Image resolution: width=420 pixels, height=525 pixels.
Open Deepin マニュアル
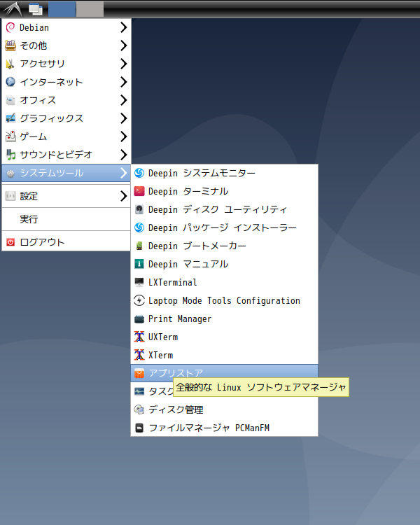225,264
